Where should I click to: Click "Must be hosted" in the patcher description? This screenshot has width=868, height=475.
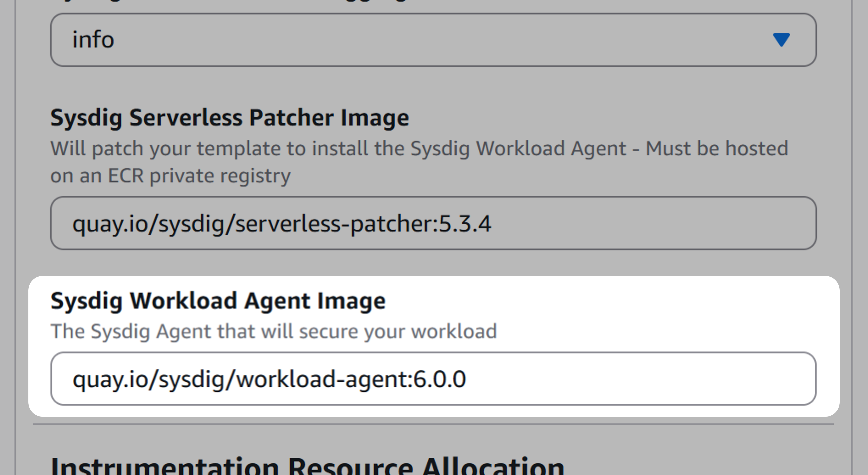717,148
